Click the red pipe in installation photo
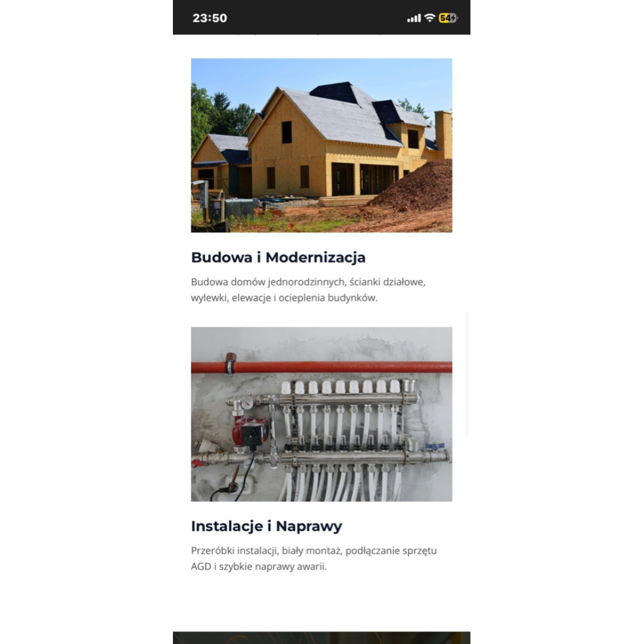Viewport: 644px width, 644px height. 321,367
